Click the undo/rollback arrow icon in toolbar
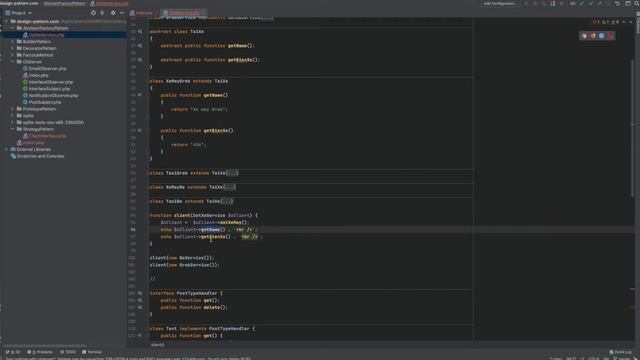Image resolution: width=640 pixels, height=360 pixels. (x=617, y=3)
